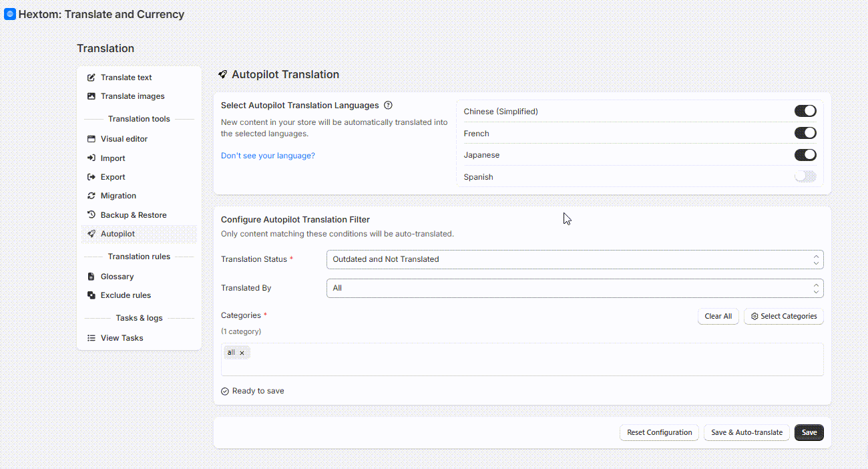Click "Don't see your language?" link

pyautogui.click(x=268, y=156)
